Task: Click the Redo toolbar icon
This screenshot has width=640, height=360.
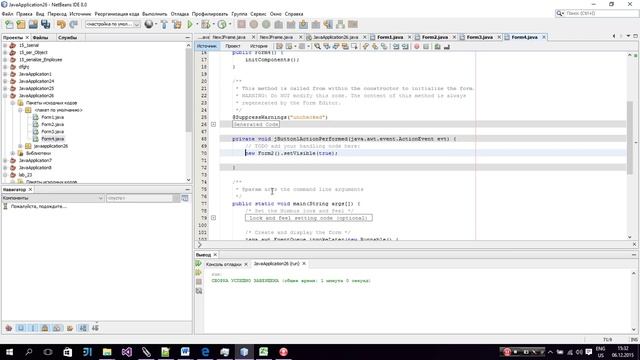Action: click(x=74, y=24)
